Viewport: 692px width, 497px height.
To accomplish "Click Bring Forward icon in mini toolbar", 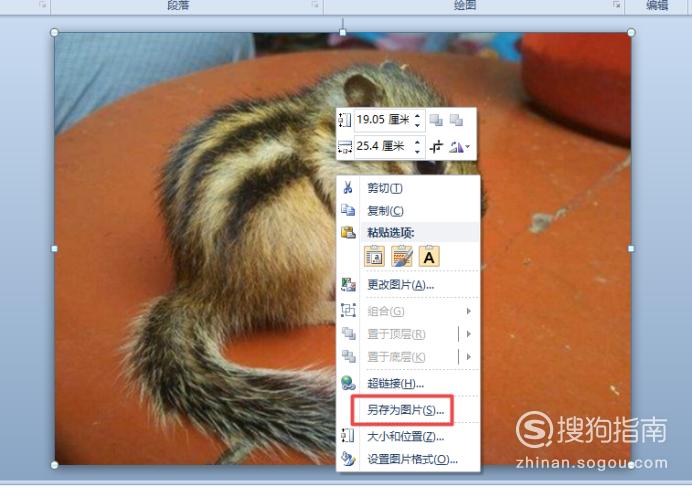I will point(436,120).
